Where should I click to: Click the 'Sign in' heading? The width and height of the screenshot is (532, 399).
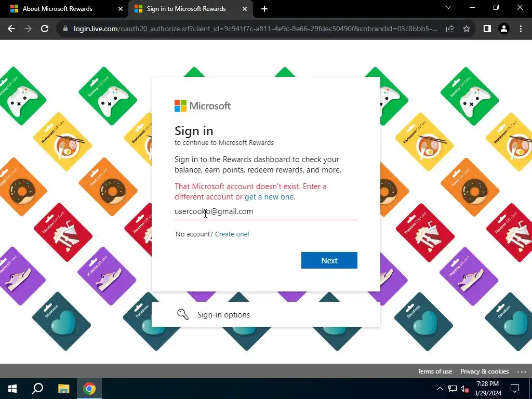[194, 131]
